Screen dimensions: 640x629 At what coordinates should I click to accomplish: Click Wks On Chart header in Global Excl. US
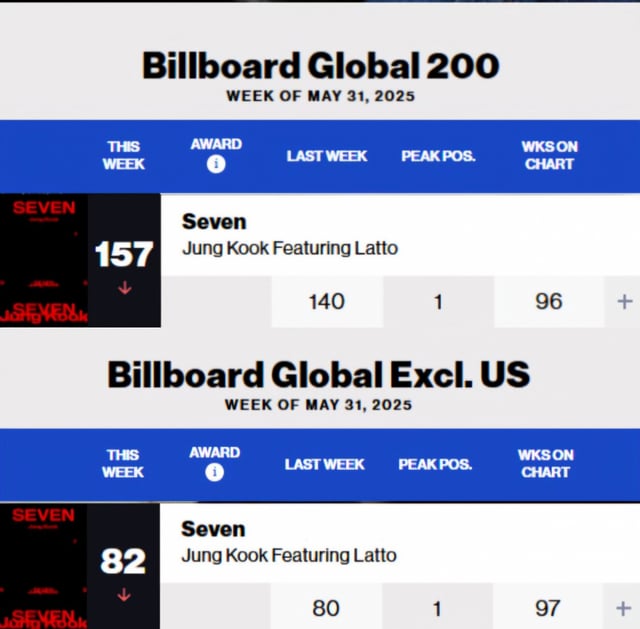tap(546, 464)
